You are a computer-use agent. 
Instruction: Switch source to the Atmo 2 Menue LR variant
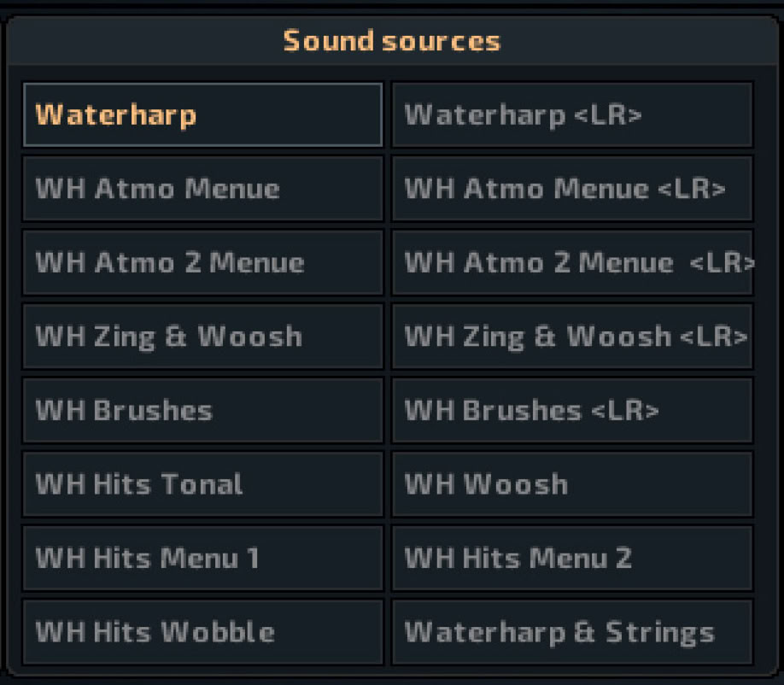click(572, 262)
